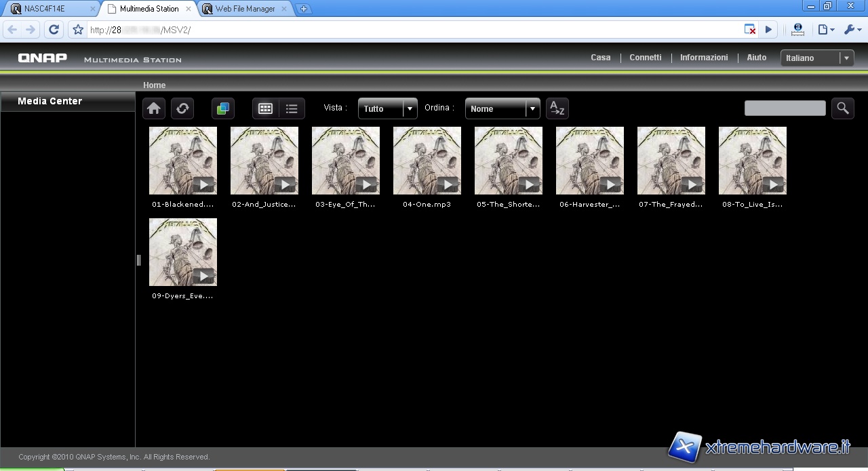
Task: Click the Home icon in the toolbar
Action: pos(154,108)
